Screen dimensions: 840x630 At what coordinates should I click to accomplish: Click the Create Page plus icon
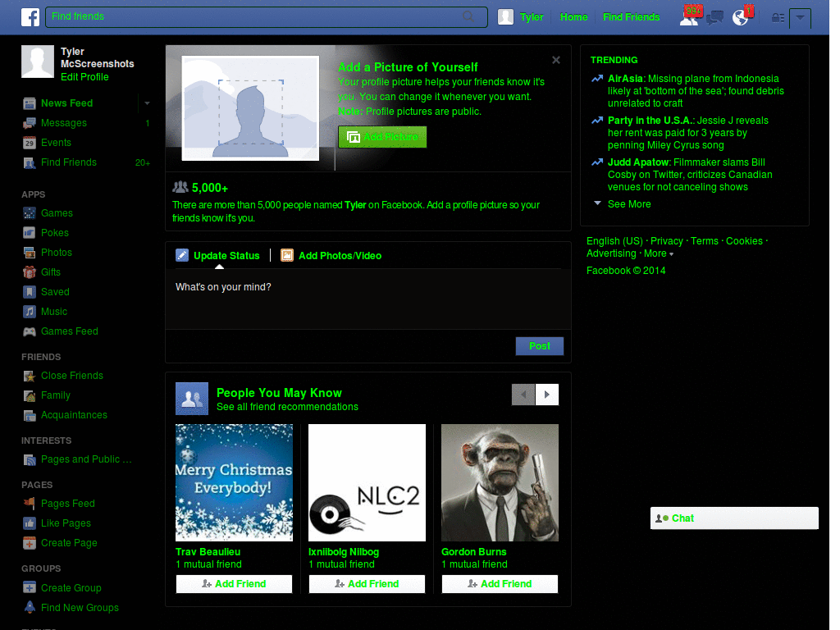click(30, 543)
